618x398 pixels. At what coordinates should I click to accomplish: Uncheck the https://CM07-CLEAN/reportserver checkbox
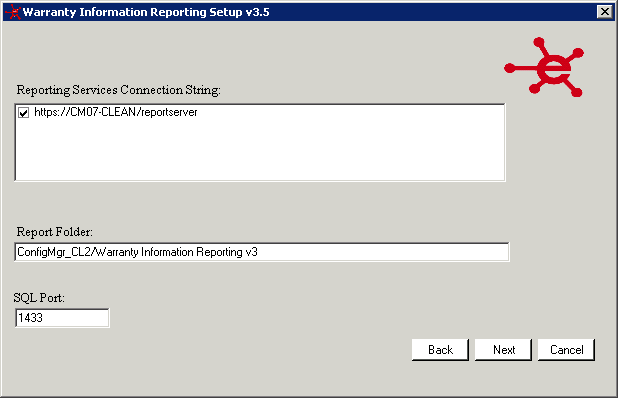coord(24,113)
